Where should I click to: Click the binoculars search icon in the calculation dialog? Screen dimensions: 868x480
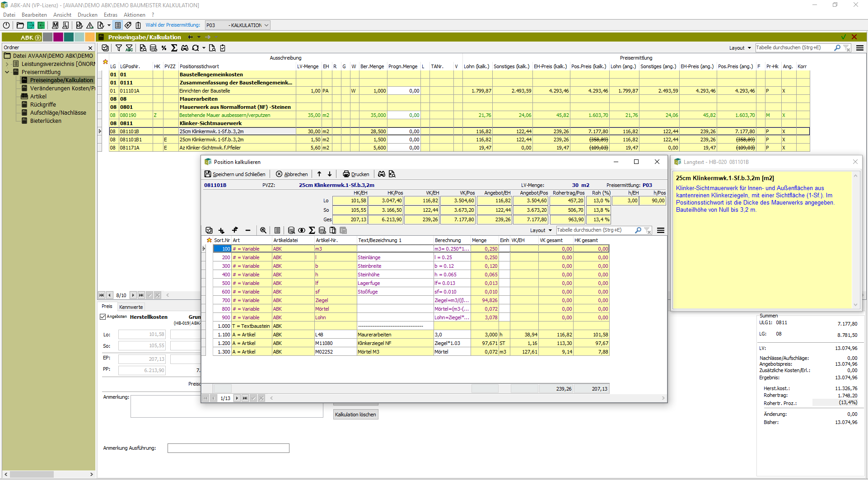pos(382,174)
